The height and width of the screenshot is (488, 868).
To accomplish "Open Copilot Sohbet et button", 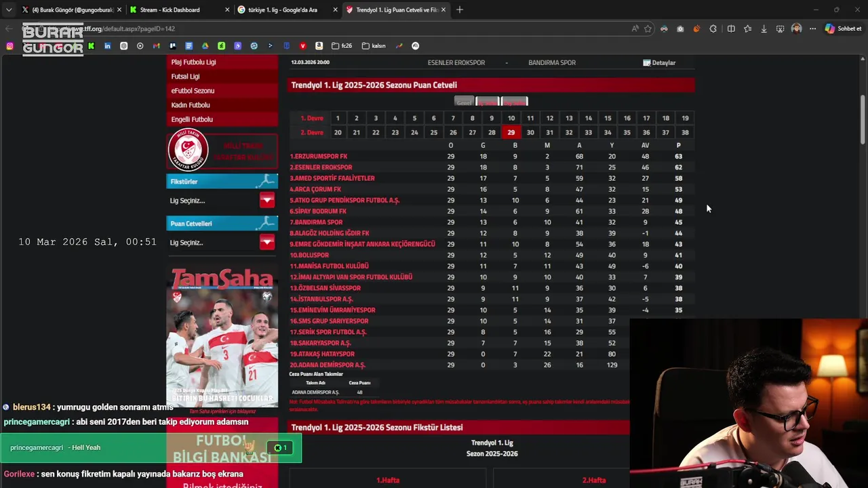I will [x=843, y=28].
